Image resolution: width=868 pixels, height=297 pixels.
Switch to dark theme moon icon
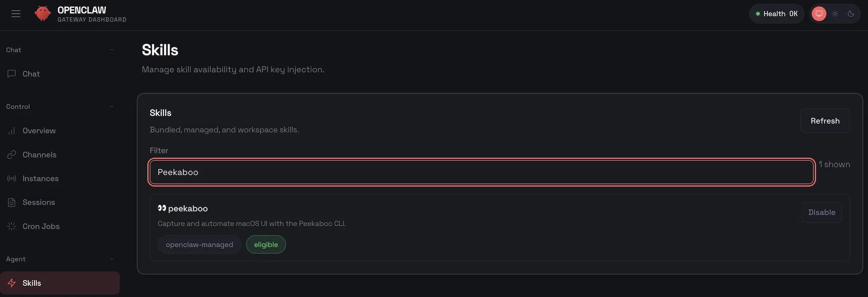[x=851, y=14]
